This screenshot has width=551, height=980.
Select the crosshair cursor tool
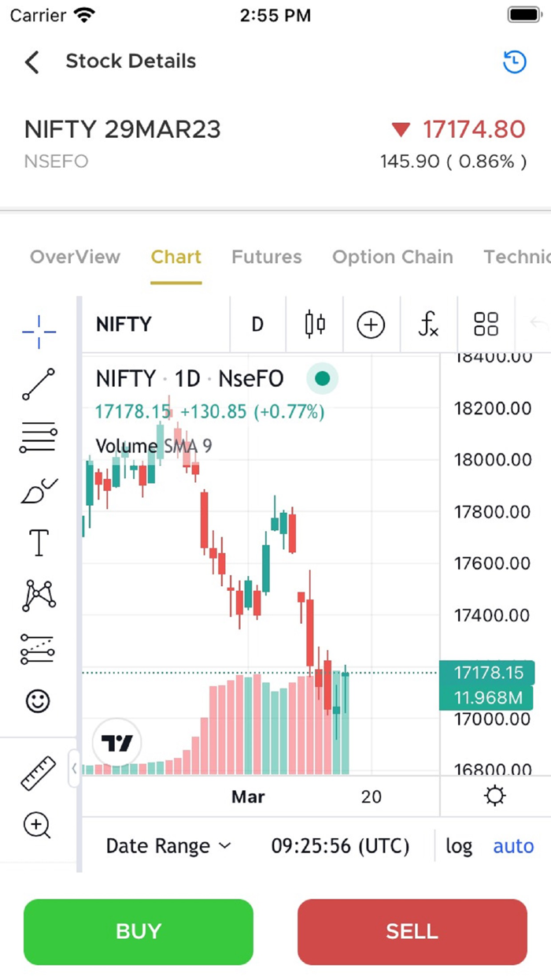(38, 332)
